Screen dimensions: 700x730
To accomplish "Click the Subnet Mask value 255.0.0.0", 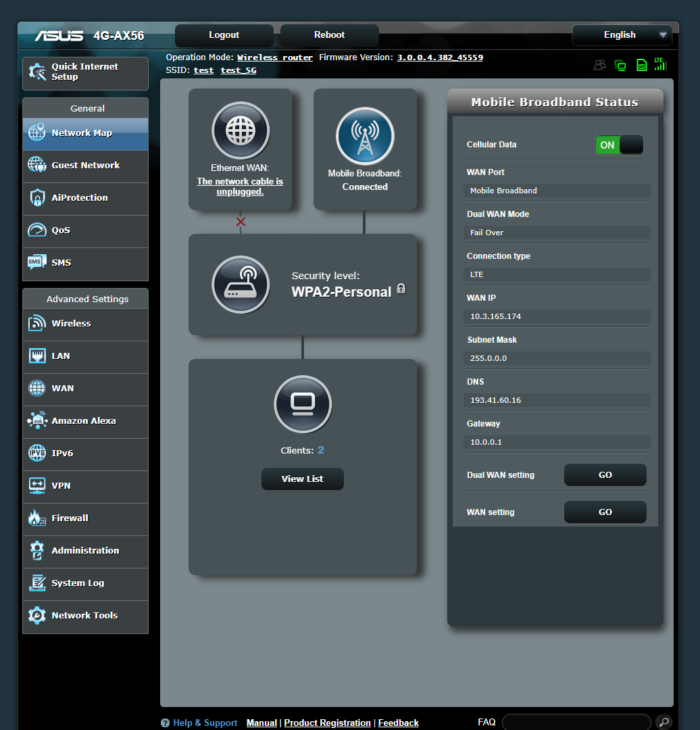I will 489,358.
